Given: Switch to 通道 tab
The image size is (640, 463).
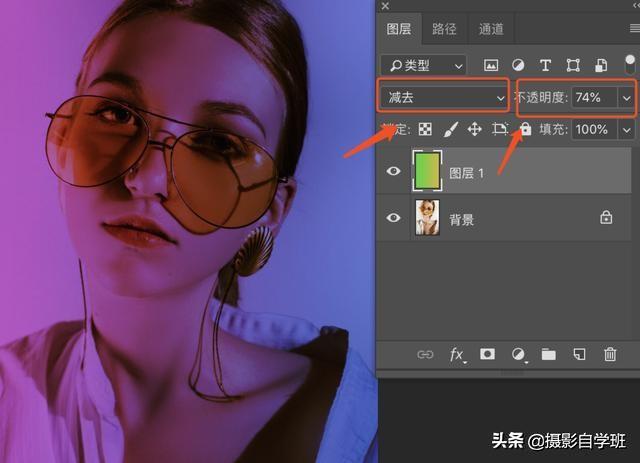Looking at the screenshot, I should pyautogui.click(x=491, y=29).
